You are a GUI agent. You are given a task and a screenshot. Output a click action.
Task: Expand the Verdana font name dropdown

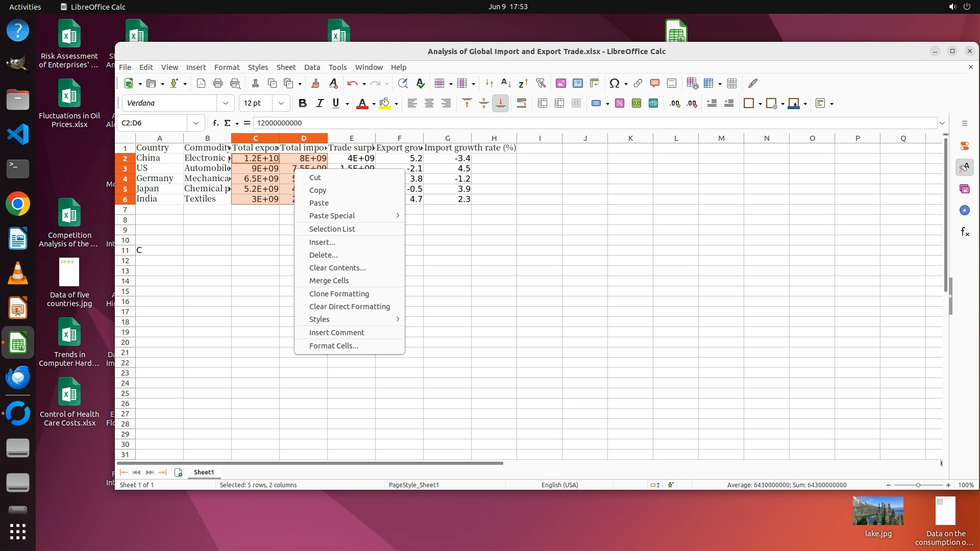point(225,104)
